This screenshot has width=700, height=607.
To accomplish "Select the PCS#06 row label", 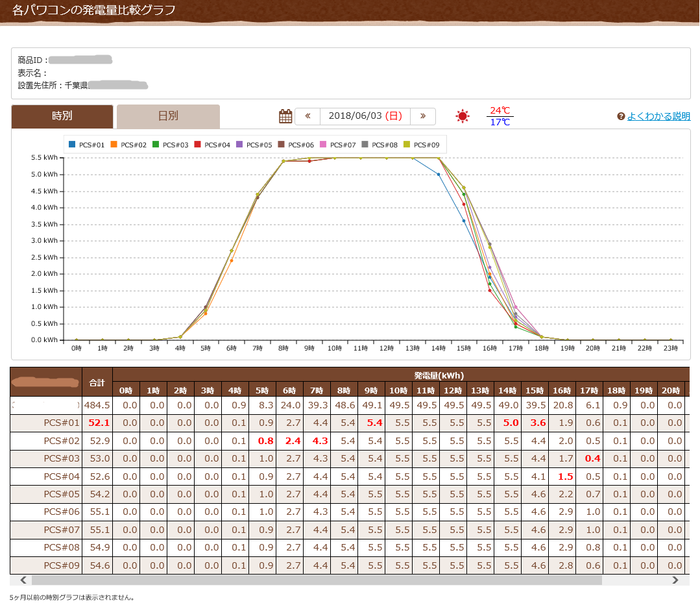I will coord(62,512).
